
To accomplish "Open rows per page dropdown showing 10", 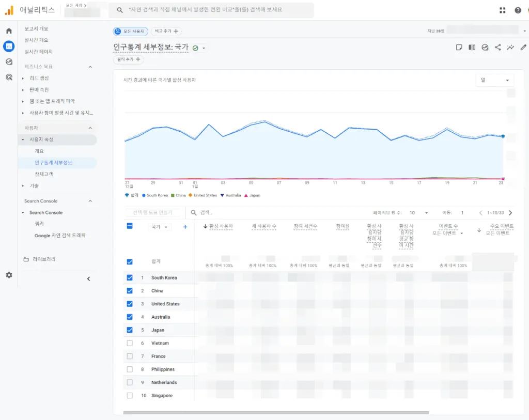I will [419, 213].
